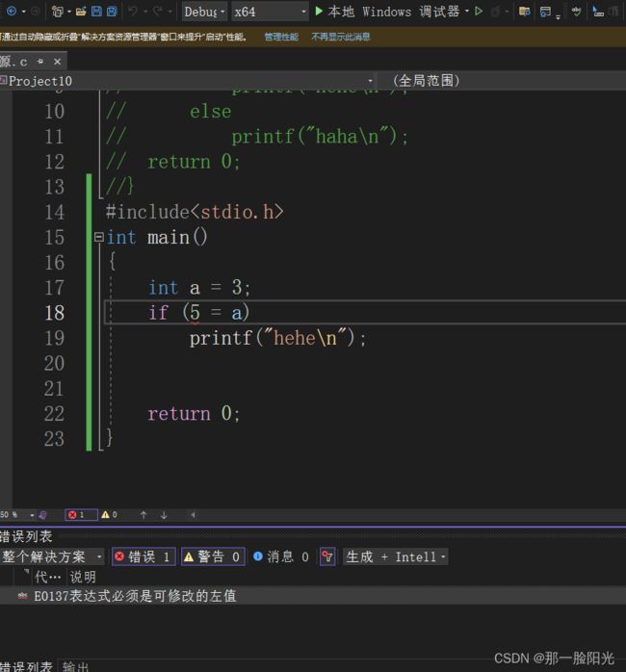
Task: Open the Debug configuration dropdown
Action: [204, 12]
